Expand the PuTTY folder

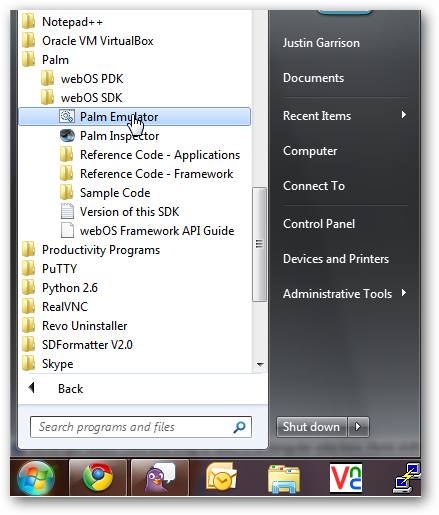pyautogui.click(x=49, y=269)
